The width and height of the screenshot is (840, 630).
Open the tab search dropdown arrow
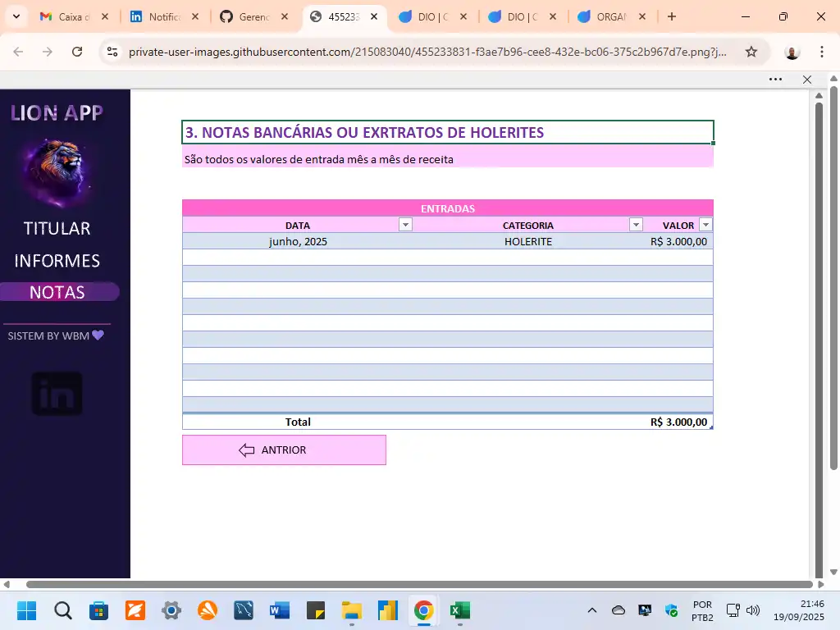click(x=16, y=16)
